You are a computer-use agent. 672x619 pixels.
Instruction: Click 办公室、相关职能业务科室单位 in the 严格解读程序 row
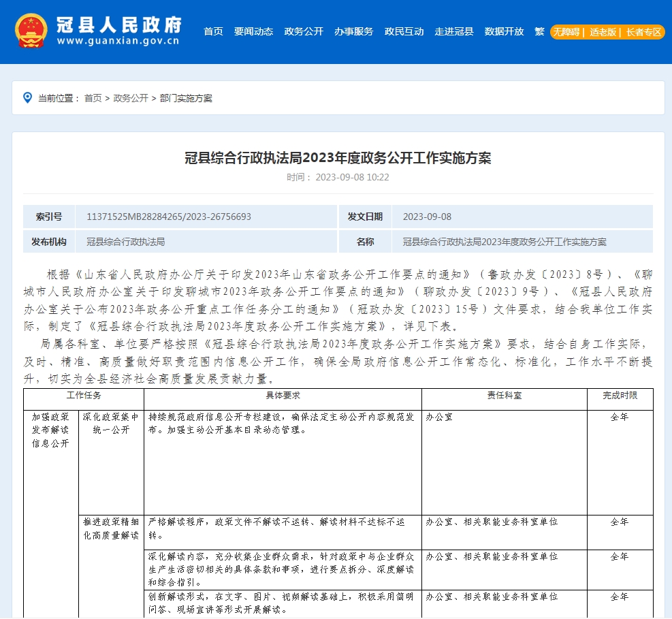(x=492, y=522)
